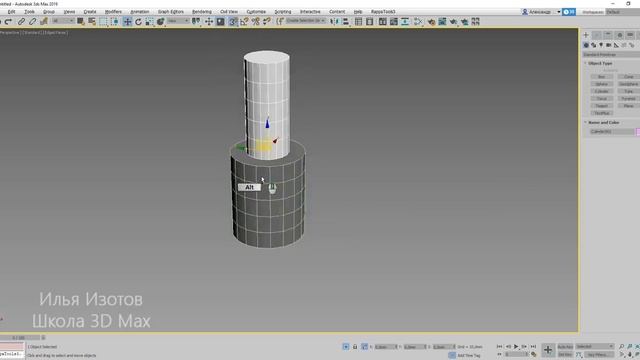Open Edit Named Selection Sets
Screen dimensions: 640x360
pyautogui.click(x=280, y=21)
